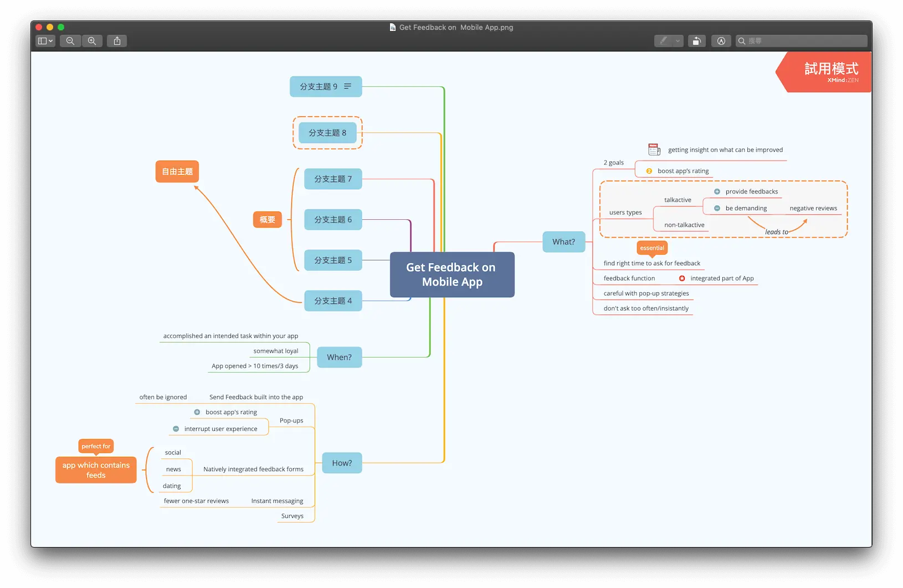Open the sidebar view options menu
Screen dimensions: 903x588
tap(45, 41)
